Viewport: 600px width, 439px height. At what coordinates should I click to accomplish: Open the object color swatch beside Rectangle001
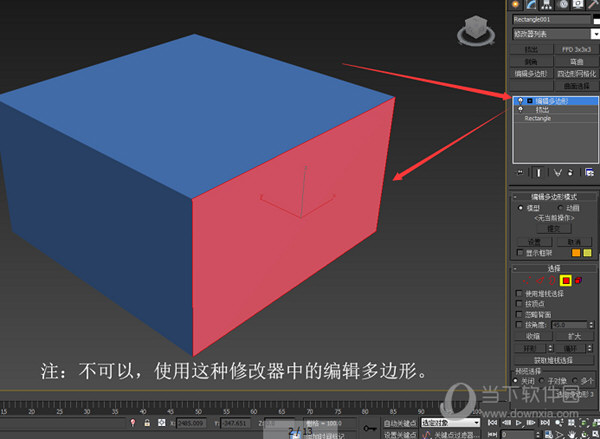point(596,20)
